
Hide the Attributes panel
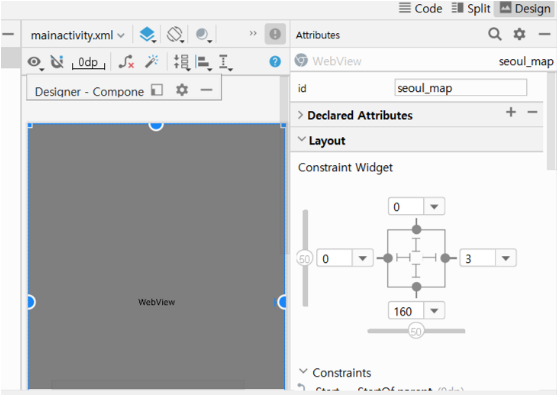click(x=544, y=34)
